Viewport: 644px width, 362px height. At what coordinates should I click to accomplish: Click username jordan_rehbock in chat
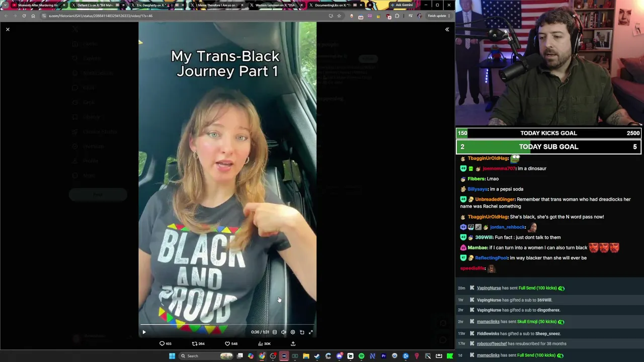click(507, 227)
